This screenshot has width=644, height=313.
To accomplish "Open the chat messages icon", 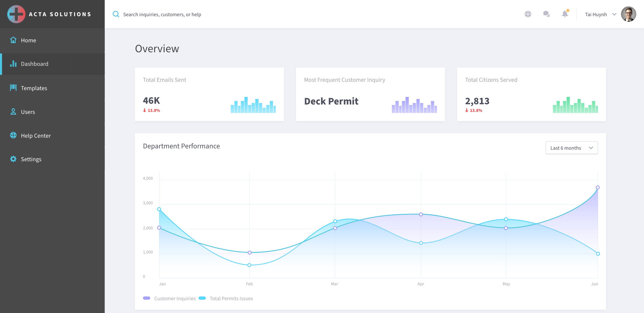I will click(x=546, y=14).
